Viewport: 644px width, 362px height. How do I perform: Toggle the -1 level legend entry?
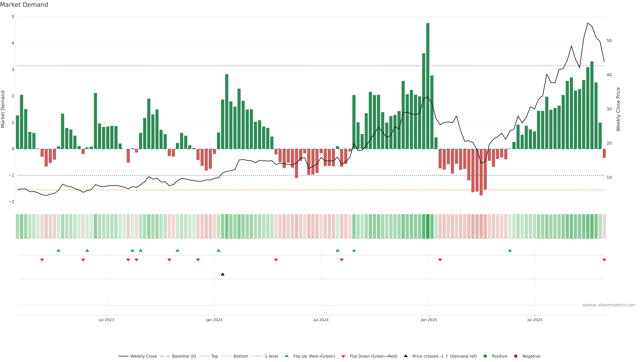pyautogui.click(x=271, y=356)
